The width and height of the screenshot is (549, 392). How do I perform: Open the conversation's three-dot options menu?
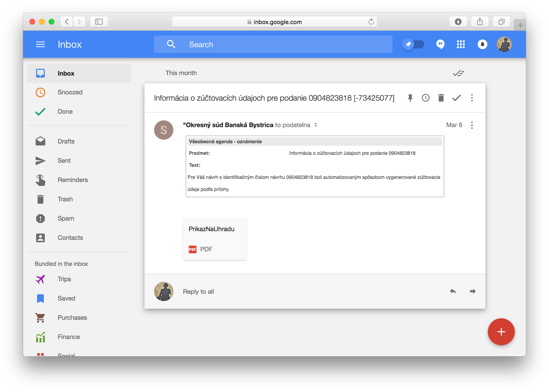[x=472, y=98]
